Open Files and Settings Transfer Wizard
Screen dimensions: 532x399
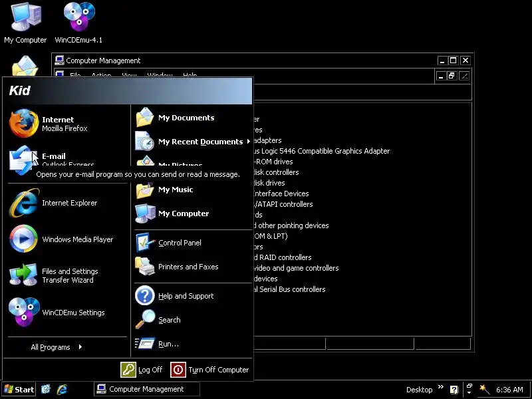(67, 275)
